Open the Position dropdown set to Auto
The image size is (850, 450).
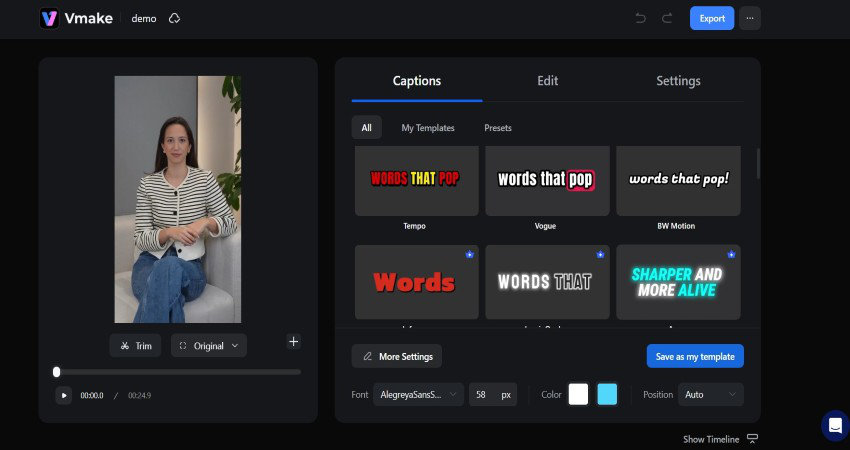click(711, 395)
